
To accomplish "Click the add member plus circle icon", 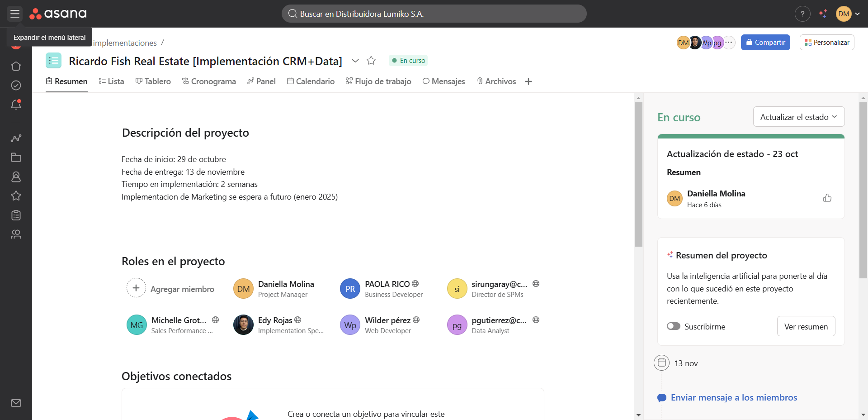I will coord(136,288).
